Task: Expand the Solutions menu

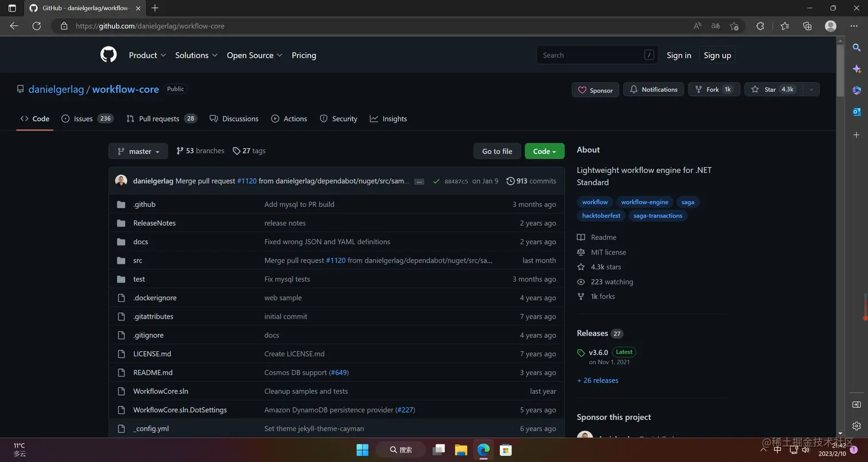Action: pyautogui.click(x=196, y=55)
